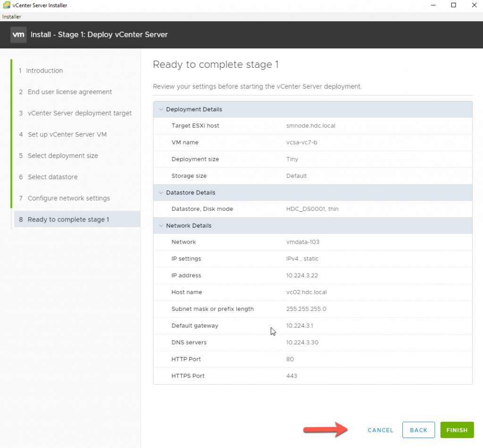The image size is (483, 448).
Task: Click the Datastore, Disk mode label
Action: pos(202,209)
